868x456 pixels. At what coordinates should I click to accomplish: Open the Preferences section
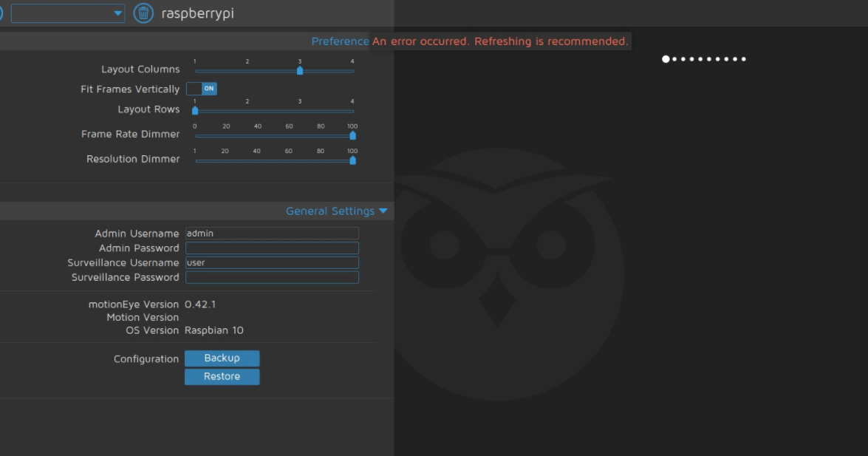pyautogui.click(x=341, y=41)
